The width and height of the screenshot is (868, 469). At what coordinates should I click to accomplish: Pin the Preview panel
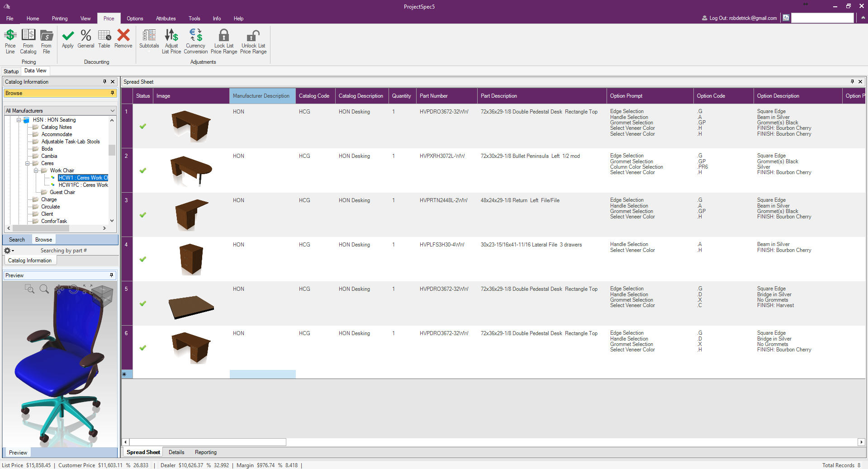[111, 275]
